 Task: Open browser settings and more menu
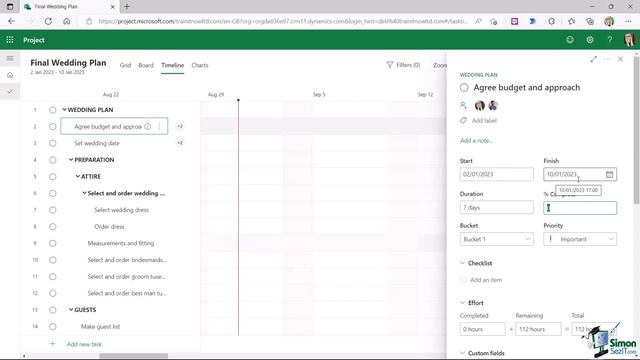pyautogui.click(x=628, y=21)
